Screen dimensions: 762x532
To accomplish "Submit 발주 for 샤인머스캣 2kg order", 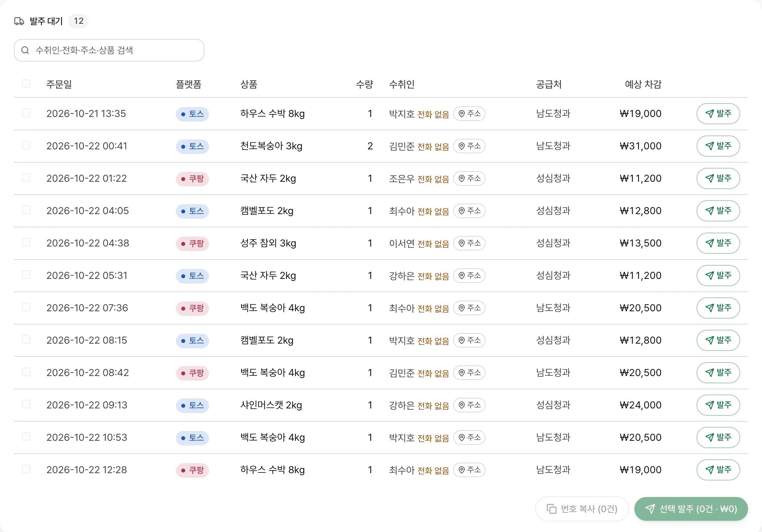I will coord(718,405).
